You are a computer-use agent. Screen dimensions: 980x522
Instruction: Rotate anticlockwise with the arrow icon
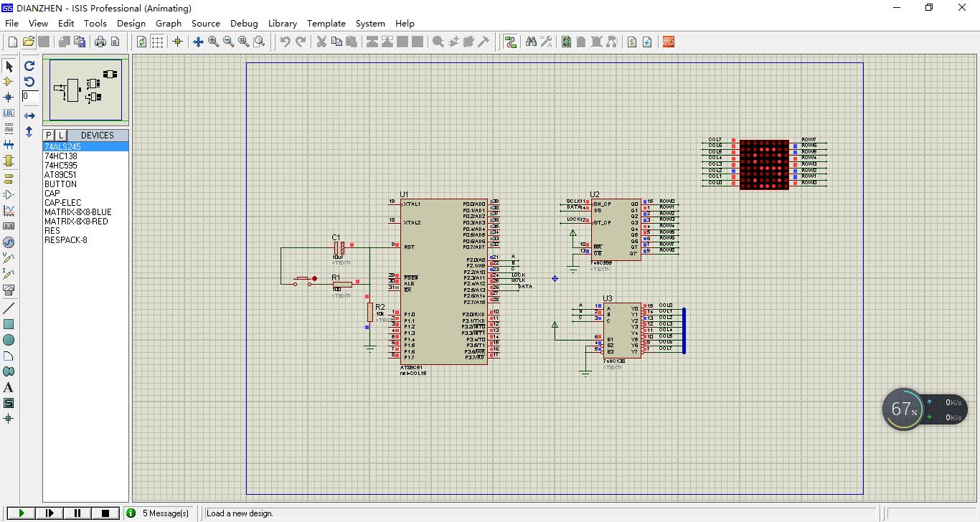(29, 82)
